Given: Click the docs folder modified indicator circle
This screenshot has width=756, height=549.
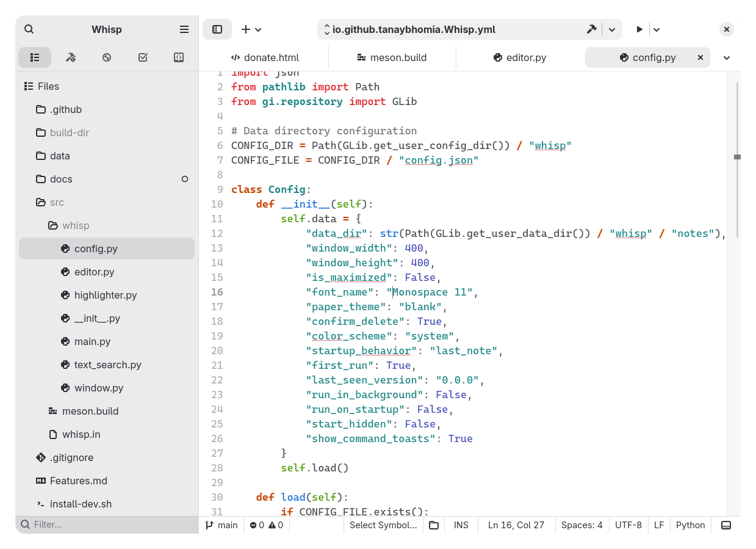Looking at the screenshot, I should [x=185, y=179].
